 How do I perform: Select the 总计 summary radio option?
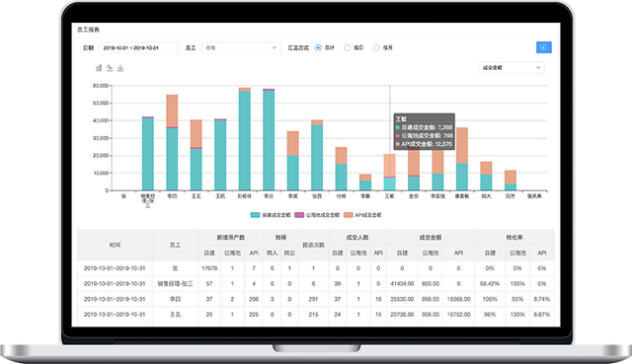coord(318,47)
